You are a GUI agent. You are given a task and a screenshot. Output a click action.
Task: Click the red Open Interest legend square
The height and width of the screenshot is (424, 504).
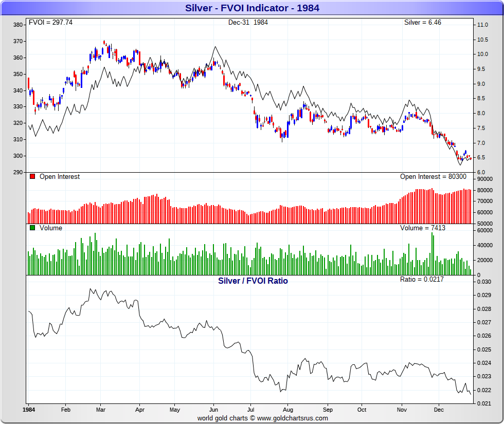coord(32,176)
